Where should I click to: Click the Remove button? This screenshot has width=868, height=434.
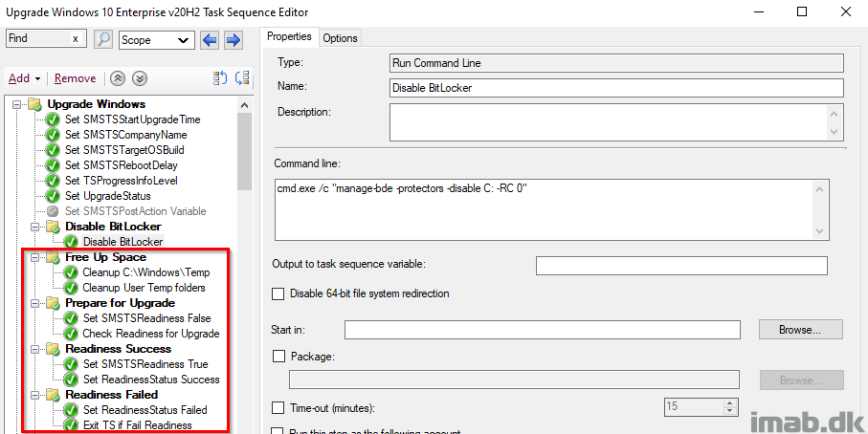[x=76, y=78]
